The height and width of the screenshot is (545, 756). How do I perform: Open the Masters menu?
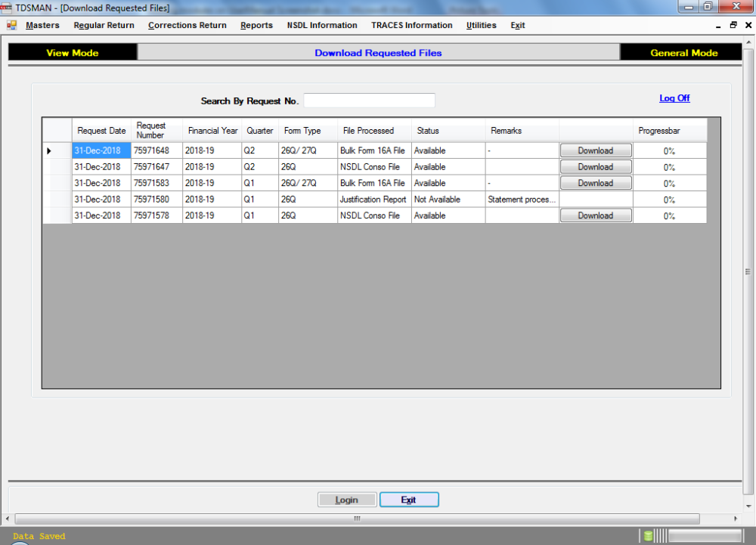tap(42, 25)
